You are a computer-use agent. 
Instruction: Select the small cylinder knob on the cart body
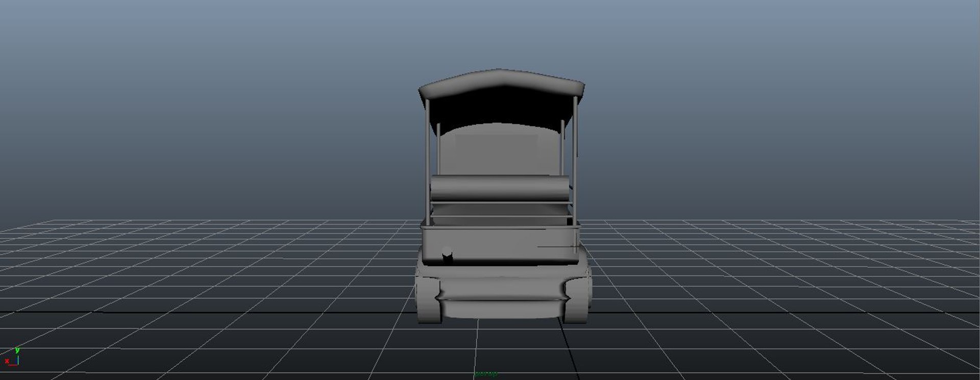447,254
